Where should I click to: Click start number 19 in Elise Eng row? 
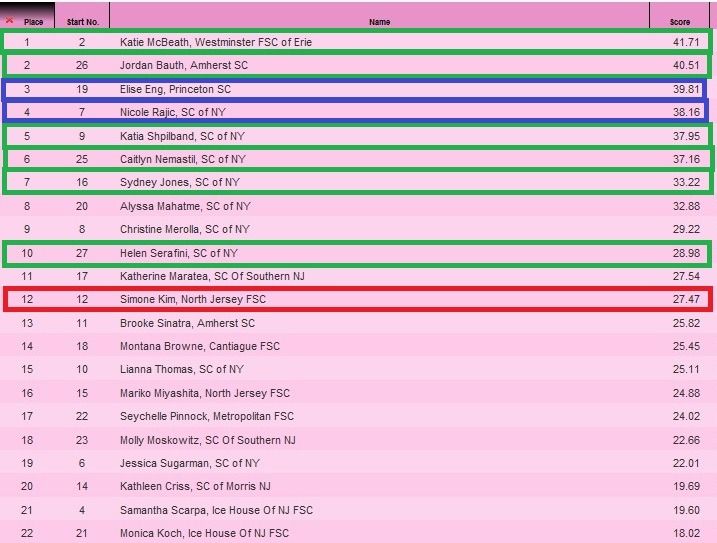pos(82,89)
